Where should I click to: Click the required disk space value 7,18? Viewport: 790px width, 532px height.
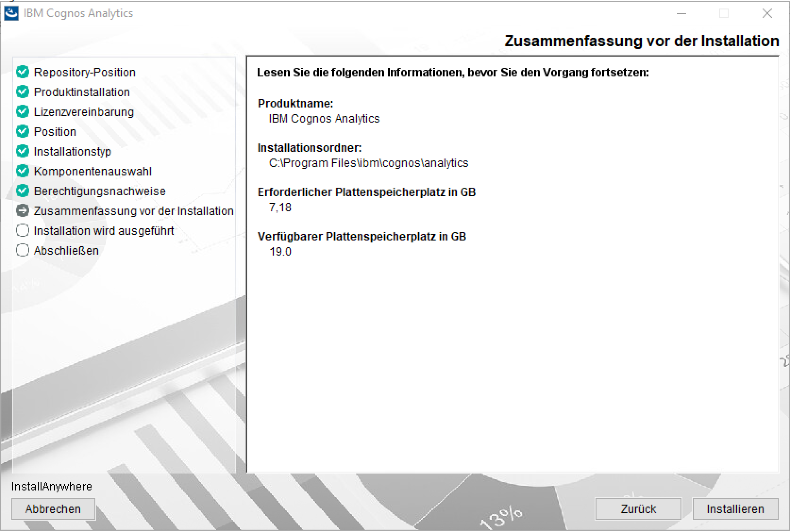(x=280, y=208)
